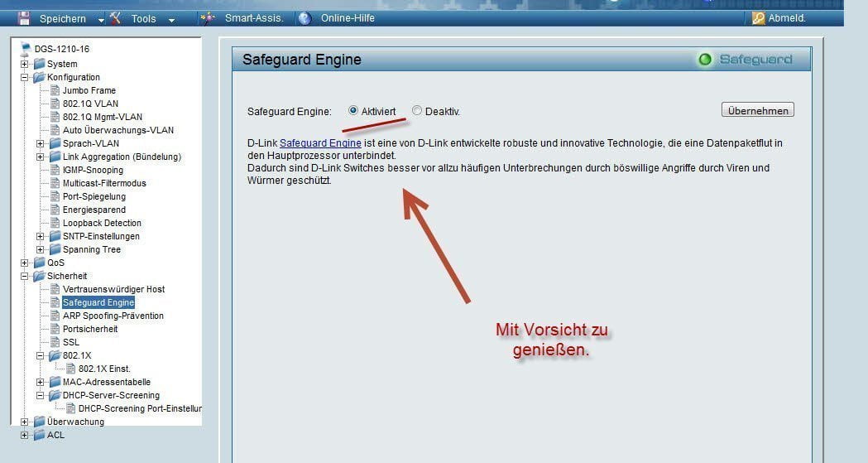
Task: Expand the System tree node
Action: click(24, 65)
